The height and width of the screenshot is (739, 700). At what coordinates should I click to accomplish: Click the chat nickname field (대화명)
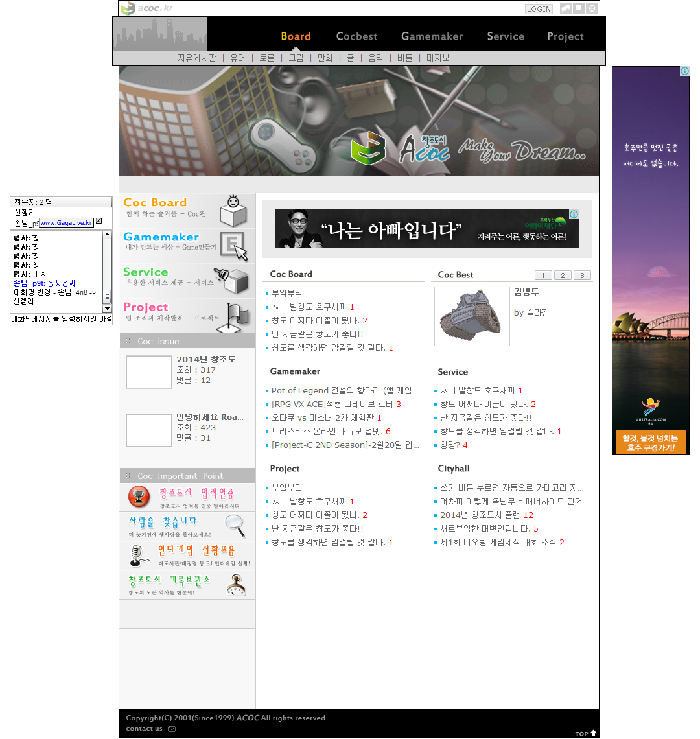coord(20,319)
